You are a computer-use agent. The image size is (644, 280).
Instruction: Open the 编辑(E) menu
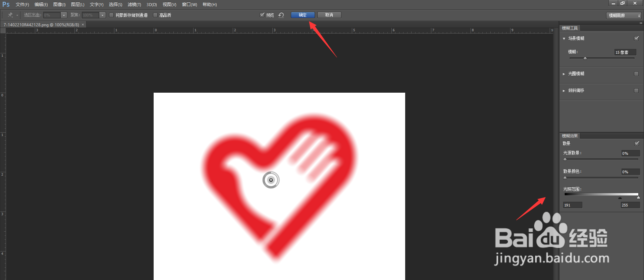click(41, 5)
